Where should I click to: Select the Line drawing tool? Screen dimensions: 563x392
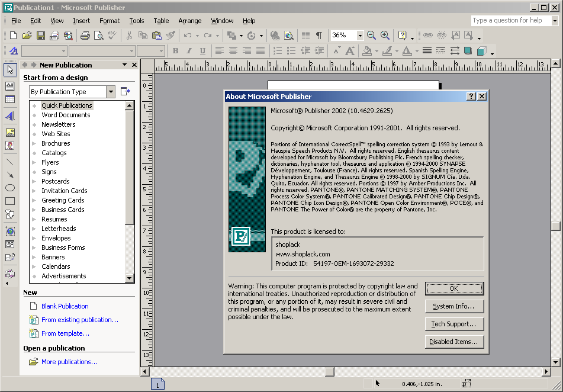(10, 162)
